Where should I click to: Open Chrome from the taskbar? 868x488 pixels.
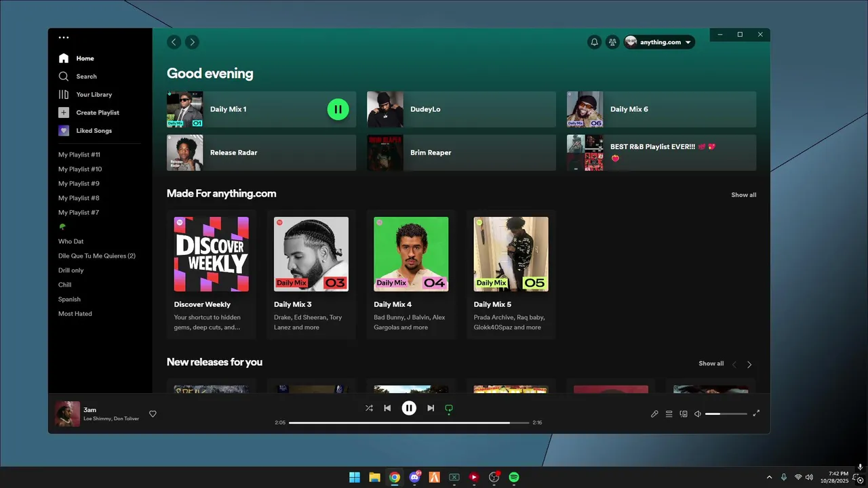pos(395,477)
